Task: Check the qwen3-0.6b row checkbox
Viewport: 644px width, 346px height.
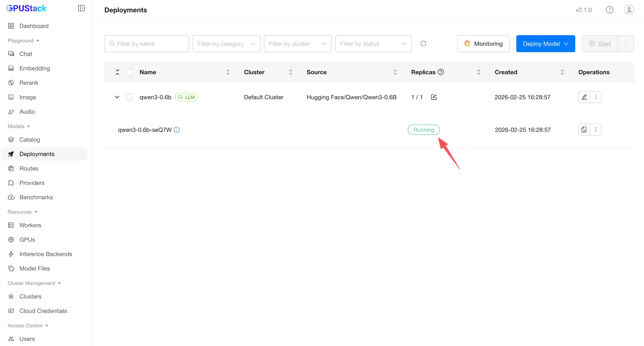Action: (x=129, y=97)
